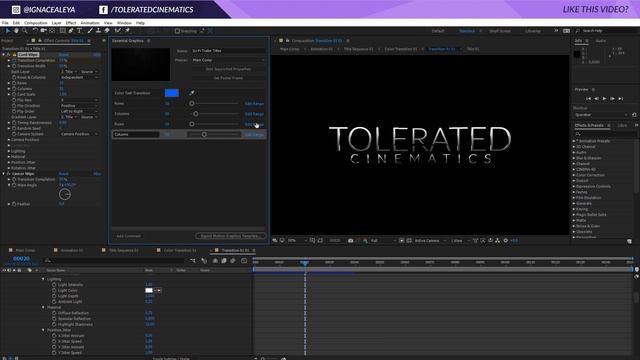Open the Master Main Comp dropdown
The width and height of the screenshot is (640, 360).
point(228,60)
